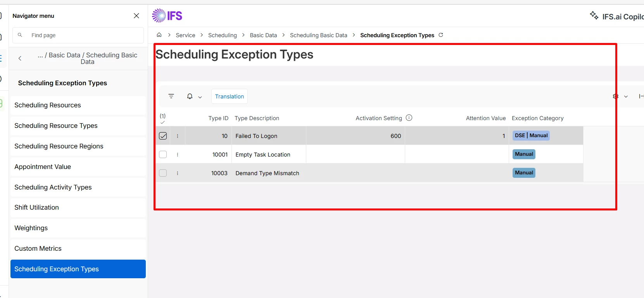Select Weightings from the navigator menu

31,228
